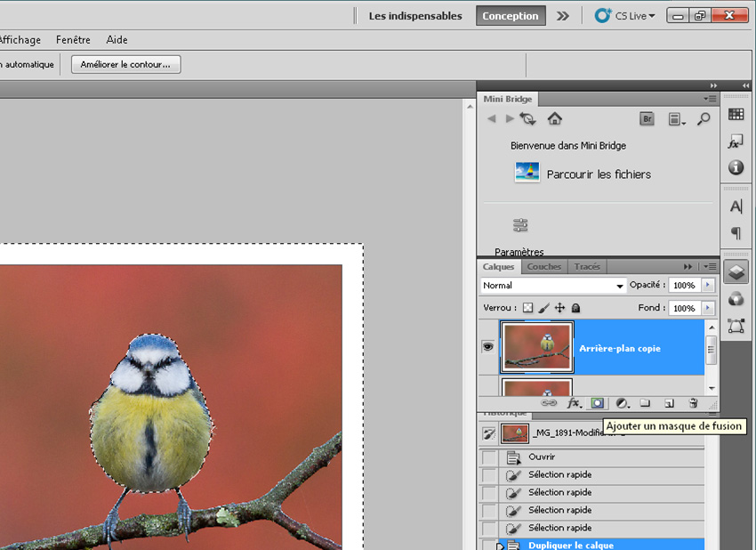The image size is (756, 550).
Task: Hide the Arrière-plan copie layer
Action: click(x=487, y=347)
